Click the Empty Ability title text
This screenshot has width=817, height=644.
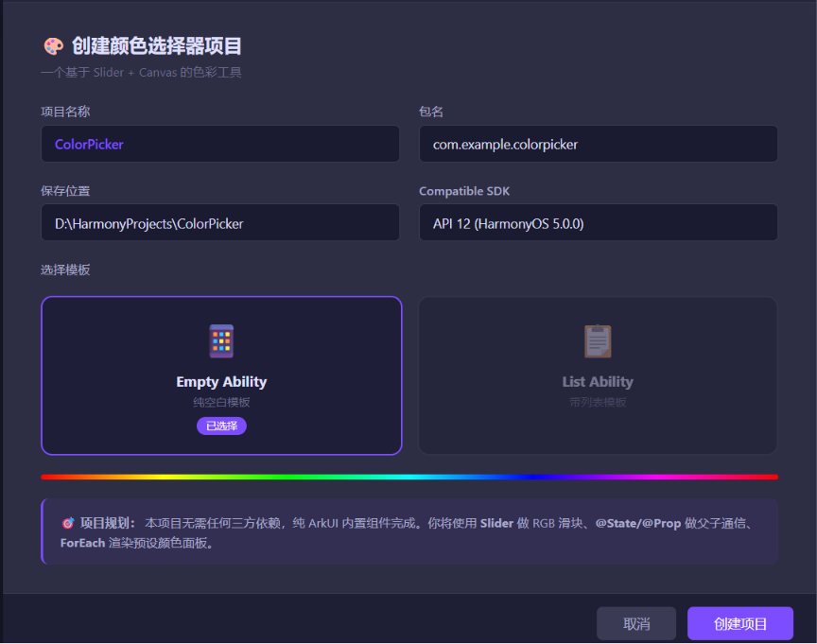pyautogui.click(x=221, y=382)
